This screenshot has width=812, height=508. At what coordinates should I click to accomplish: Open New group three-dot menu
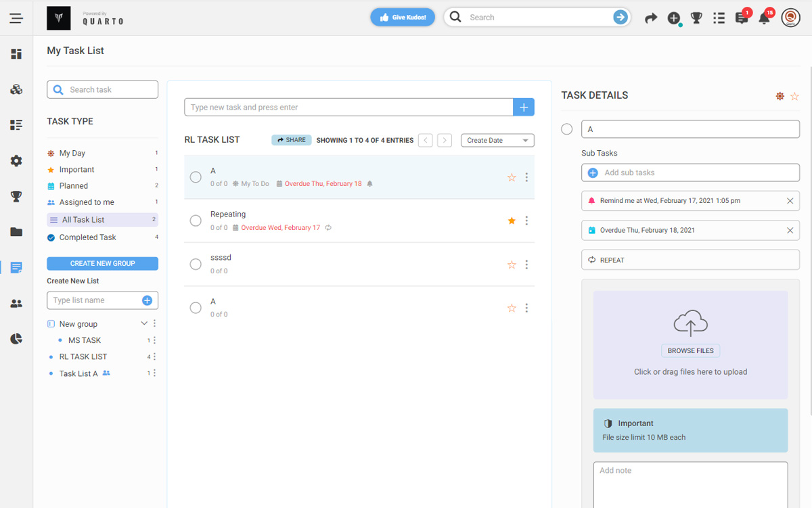(x=154, y=323)
